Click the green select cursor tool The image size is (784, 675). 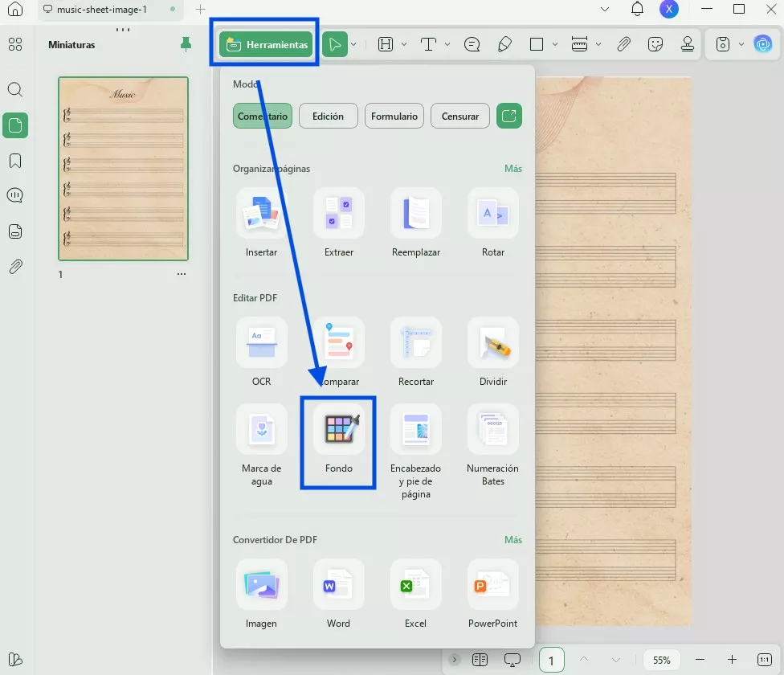point(334,44)
